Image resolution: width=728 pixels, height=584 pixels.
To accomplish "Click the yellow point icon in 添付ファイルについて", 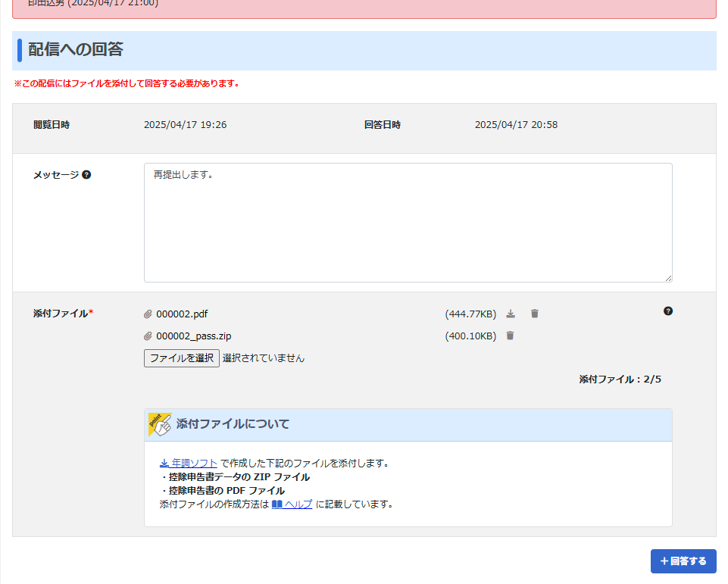I will pos(159,425).
